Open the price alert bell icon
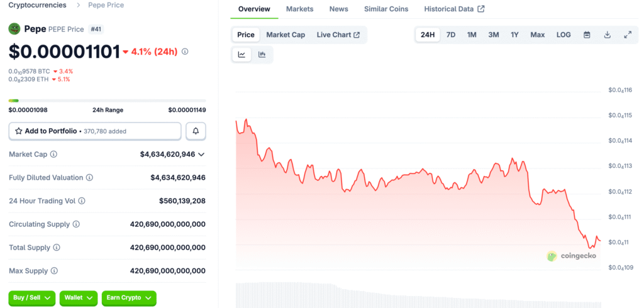Screen dimensions: 644x308 [196, 131]
